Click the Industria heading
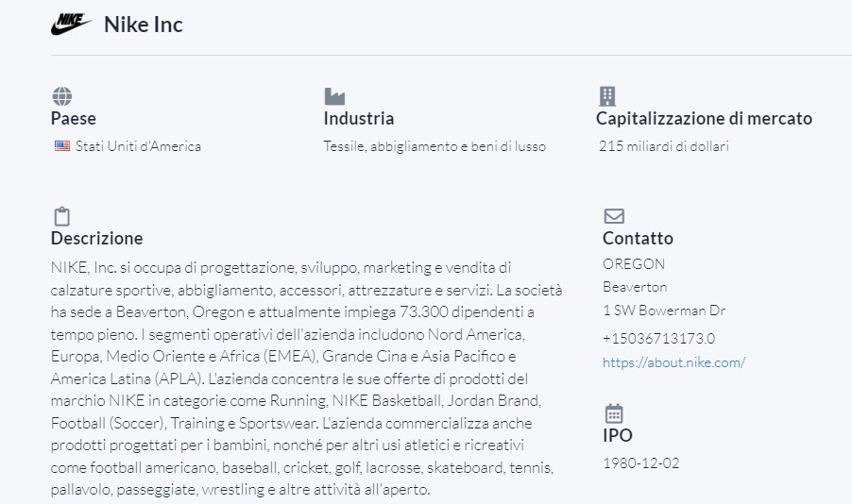 click(x=359, y=119)
